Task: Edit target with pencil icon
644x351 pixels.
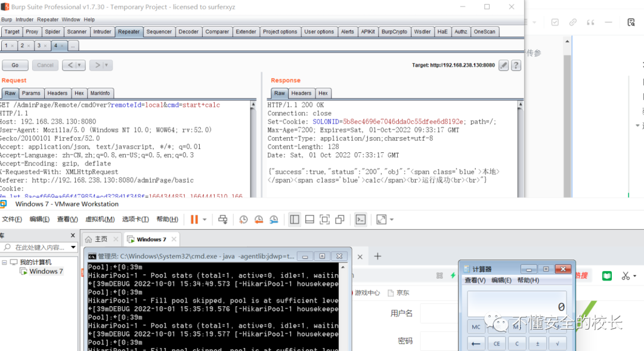Action: [x=503, y=65]
